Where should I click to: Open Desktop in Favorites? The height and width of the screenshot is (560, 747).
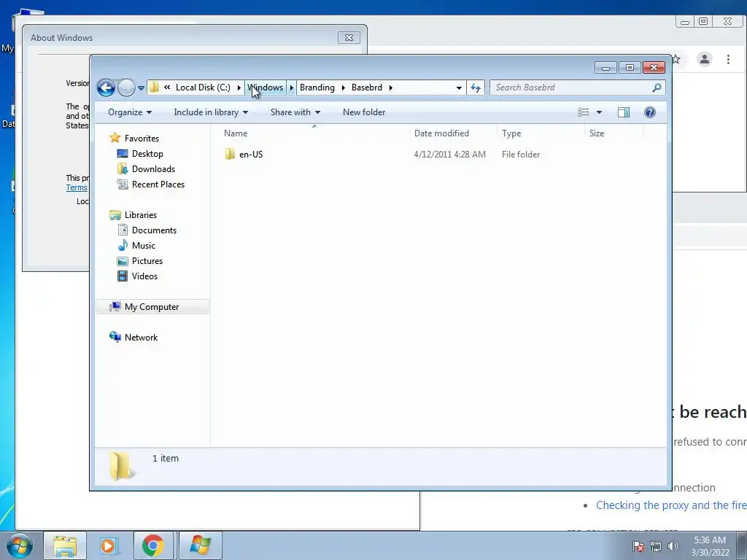click(147, 154)
